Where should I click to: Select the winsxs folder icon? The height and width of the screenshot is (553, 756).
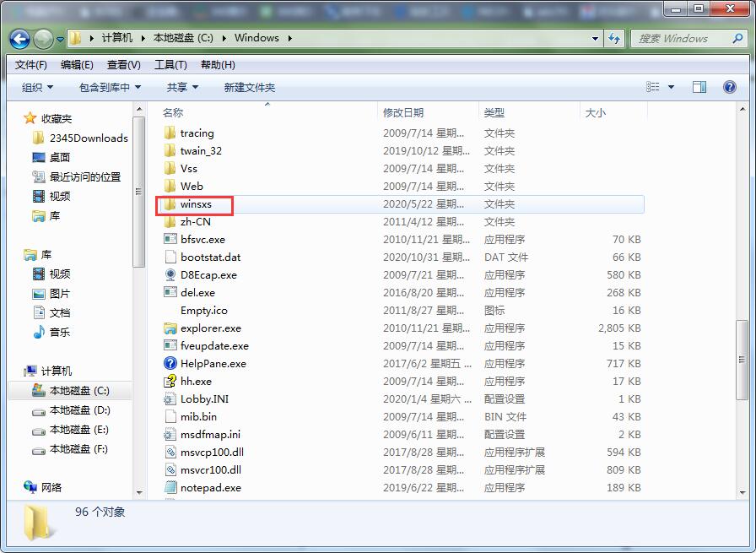click(x=170, y=204)
